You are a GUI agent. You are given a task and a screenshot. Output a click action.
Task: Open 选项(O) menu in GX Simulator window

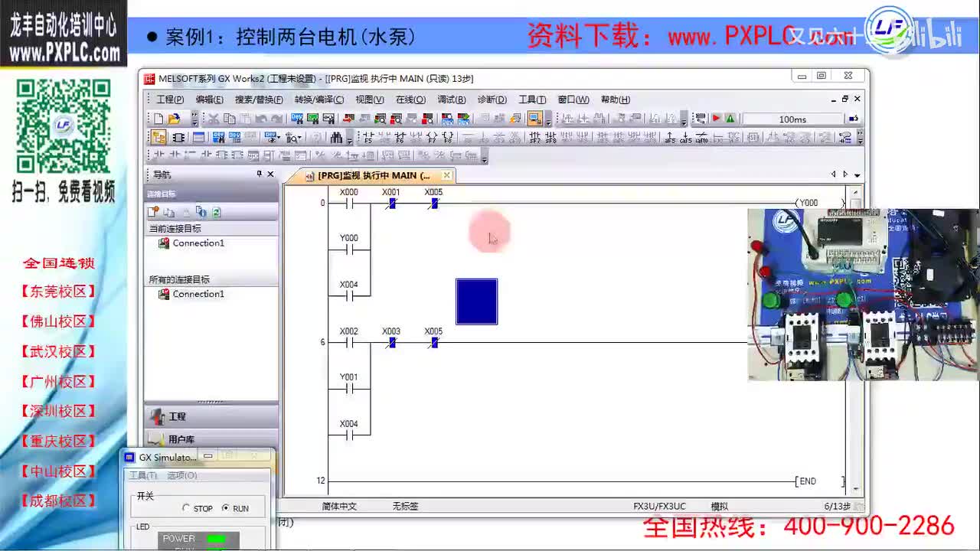(x=182, y=475)
